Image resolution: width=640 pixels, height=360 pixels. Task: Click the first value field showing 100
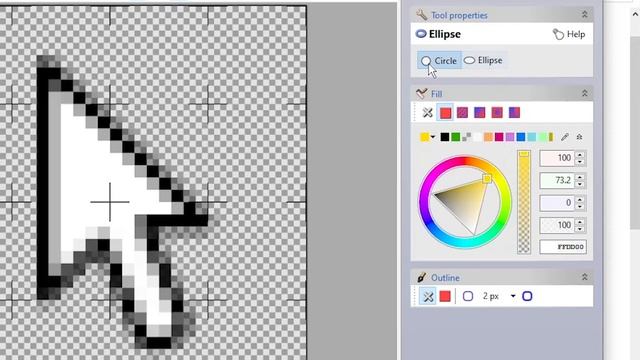pyautogui.click(x=557, y=158)
